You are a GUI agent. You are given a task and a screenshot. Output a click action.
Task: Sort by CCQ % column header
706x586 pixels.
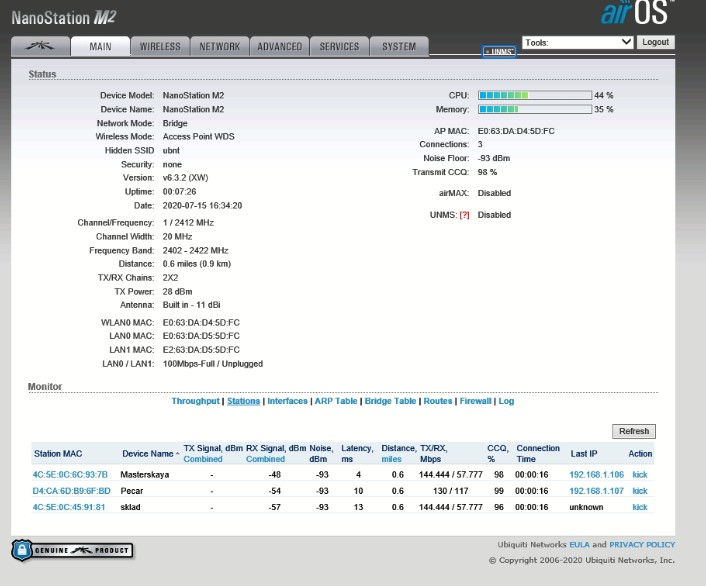(x=498, y=454)
